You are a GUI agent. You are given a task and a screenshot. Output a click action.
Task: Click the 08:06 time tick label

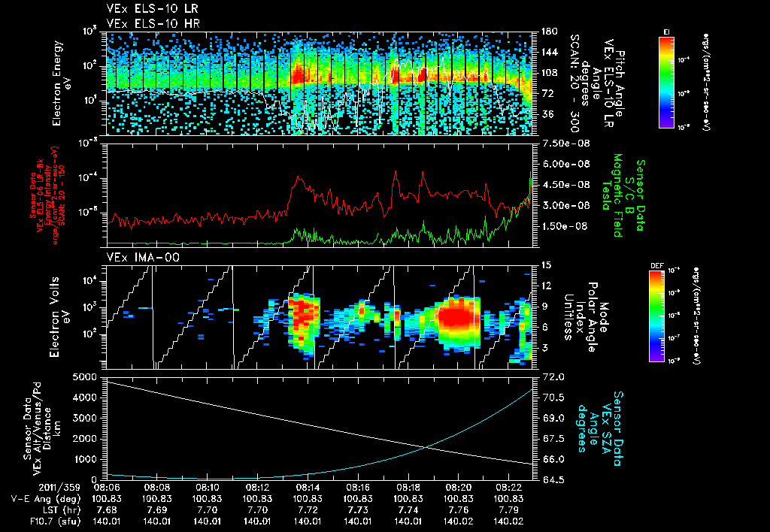(106, 489)
